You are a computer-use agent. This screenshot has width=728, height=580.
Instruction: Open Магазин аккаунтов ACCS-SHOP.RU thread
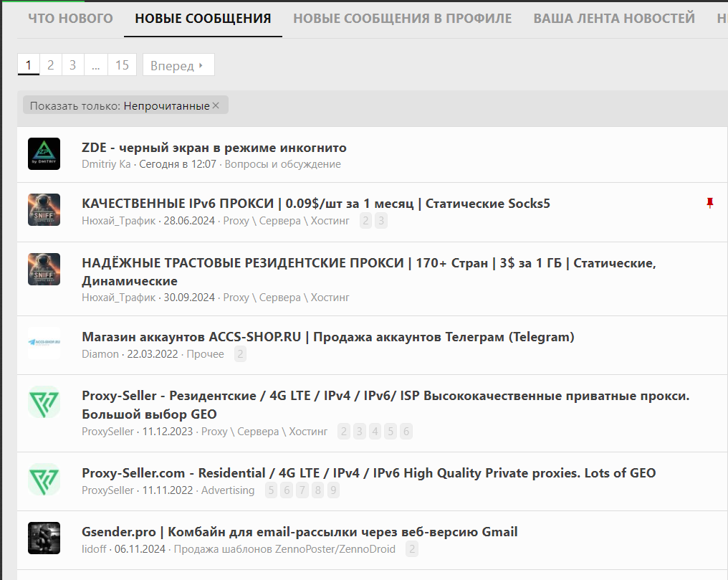pyautogui.click(x=327, y=337)
